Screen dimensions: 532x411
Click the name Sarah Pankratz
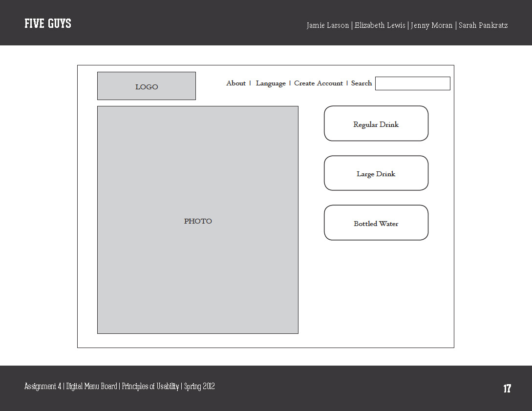483,25
